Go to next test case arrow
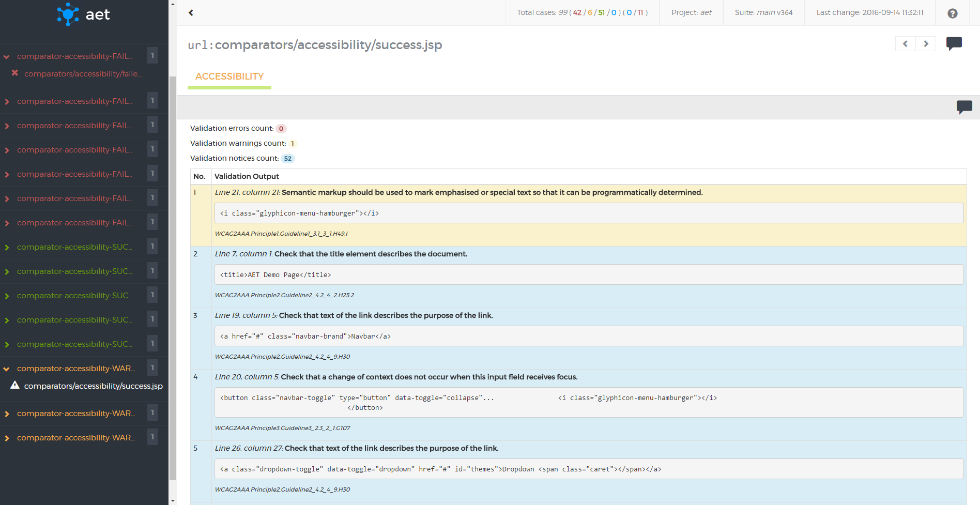Screen dimensions: 980x505 926,44
